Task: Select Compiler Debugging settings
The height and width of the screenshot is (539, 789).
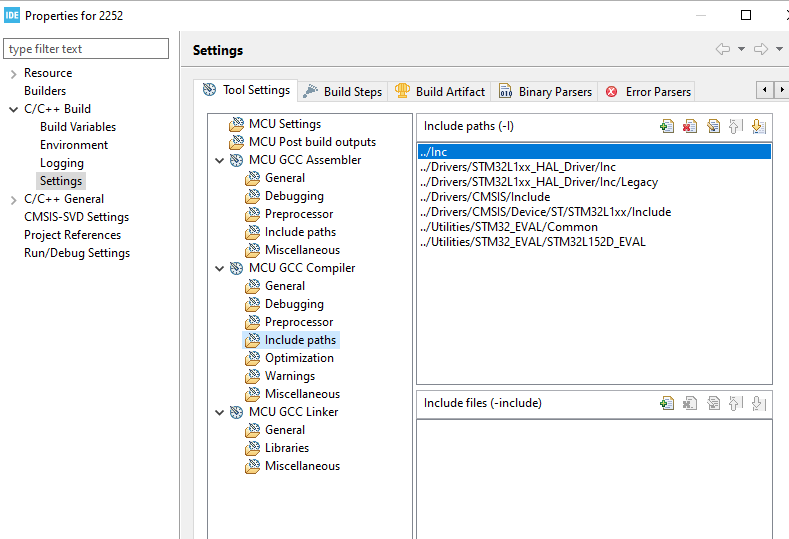Action: tap(294, 304)
